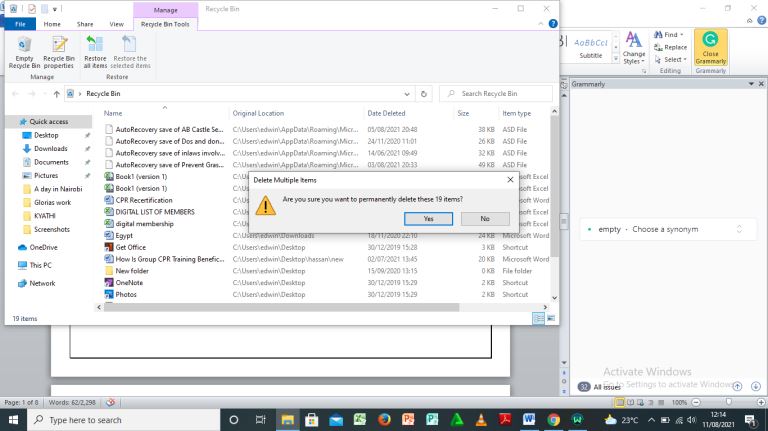Select Network in navigation pane
The width and height of the screenshot is (768, 431).
pos(42,283)
